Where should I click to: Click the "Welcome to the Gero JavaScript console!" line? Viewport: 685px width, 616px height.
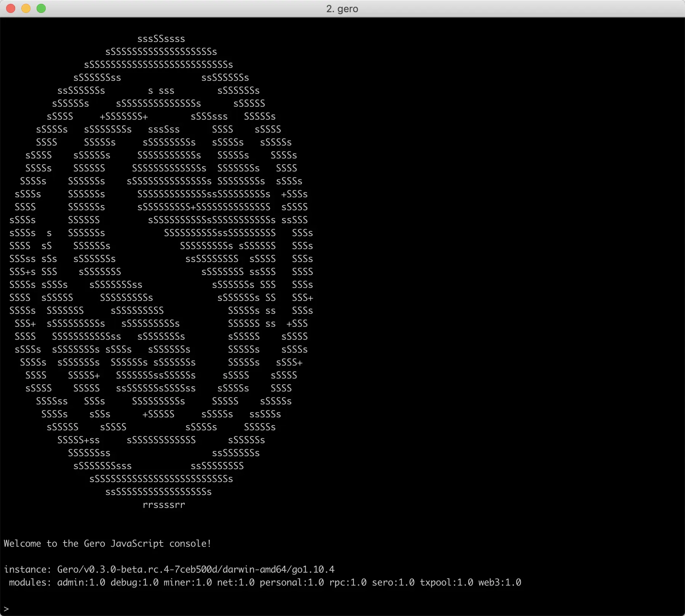107,544
